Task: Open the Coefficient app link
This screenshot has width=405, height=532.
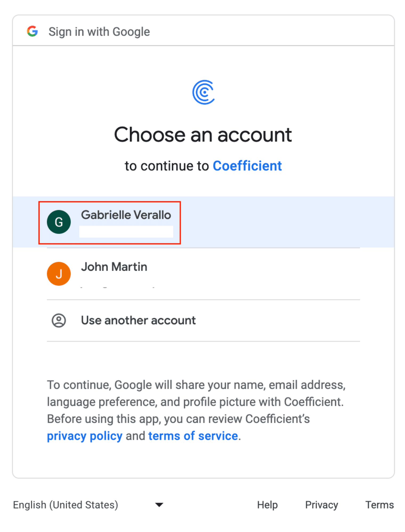Action: (x=247, y=166)
